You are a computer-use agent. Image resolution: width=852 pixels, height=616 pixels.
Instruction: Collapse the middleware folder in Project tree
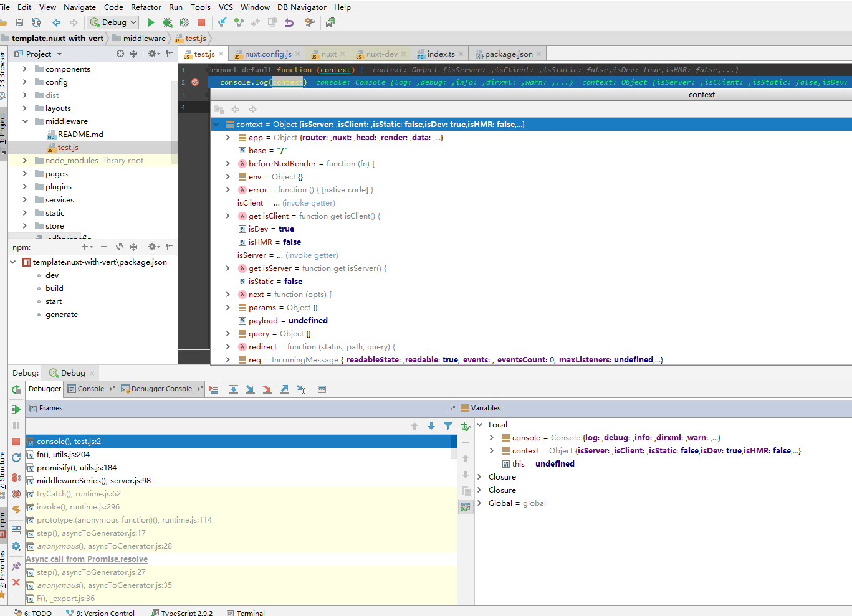24,121
